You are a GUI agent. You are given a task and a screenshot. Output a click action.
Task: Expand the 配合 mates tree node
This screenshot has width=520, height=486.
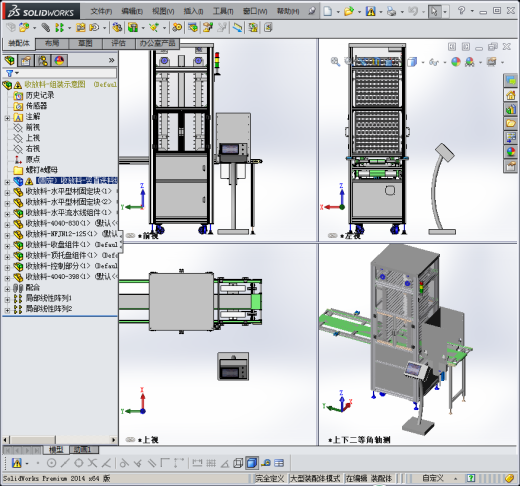tap(7, 289)
